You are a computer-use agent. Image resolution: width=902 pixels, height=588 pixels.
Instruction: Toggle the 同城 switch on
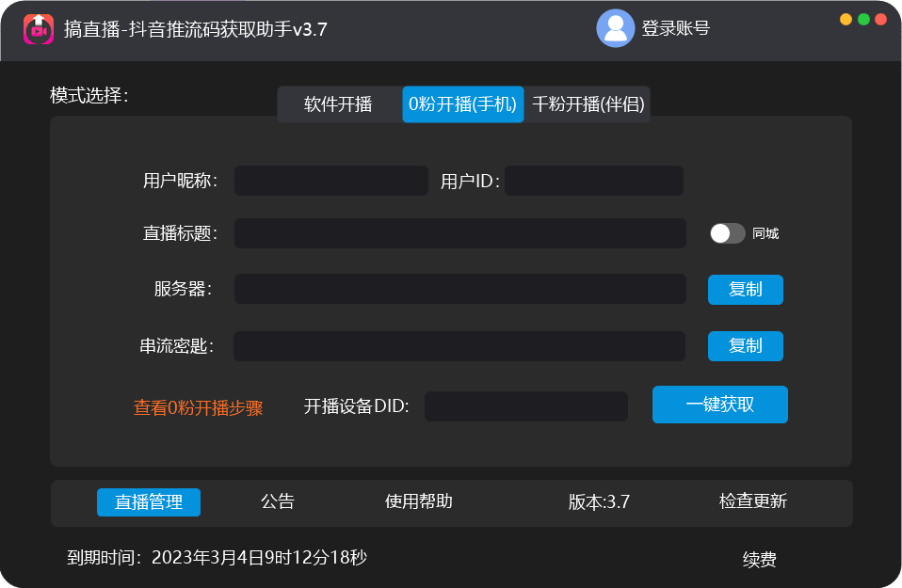coord(726,232)
